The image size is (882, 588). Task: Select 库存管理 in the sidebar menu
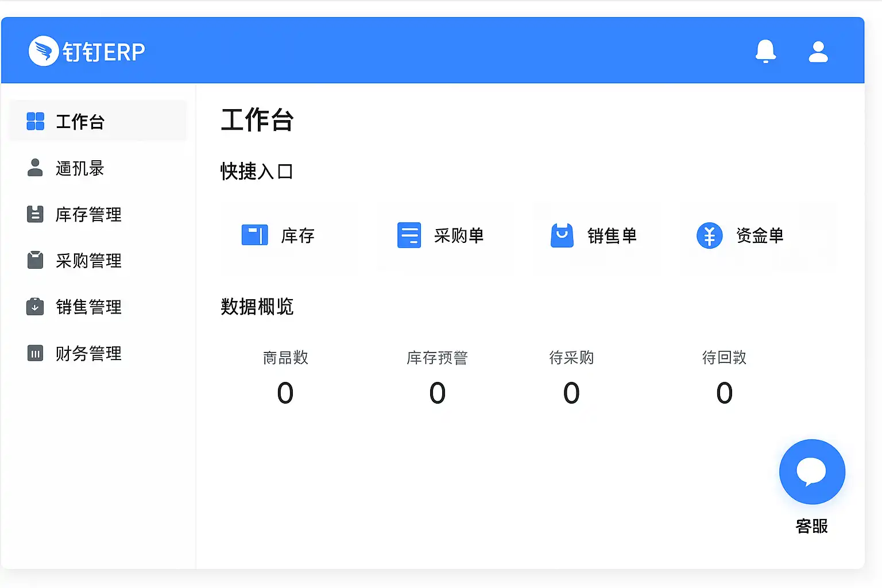coord(88,214)
